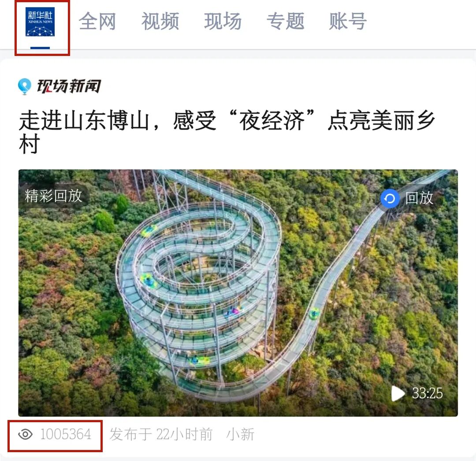Switch to the 全网 tab
476x461 pixels.
97,21
